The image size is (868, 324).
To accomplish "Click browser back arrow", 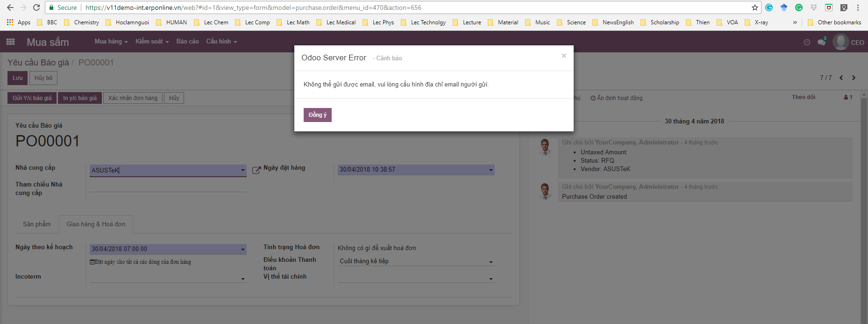I will pos(10,7).
